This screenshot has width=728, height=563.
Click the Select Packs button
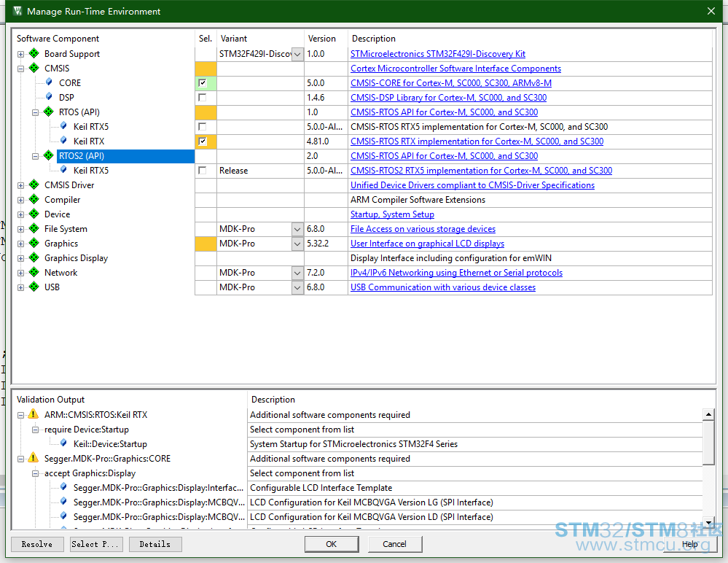point(97,544)
